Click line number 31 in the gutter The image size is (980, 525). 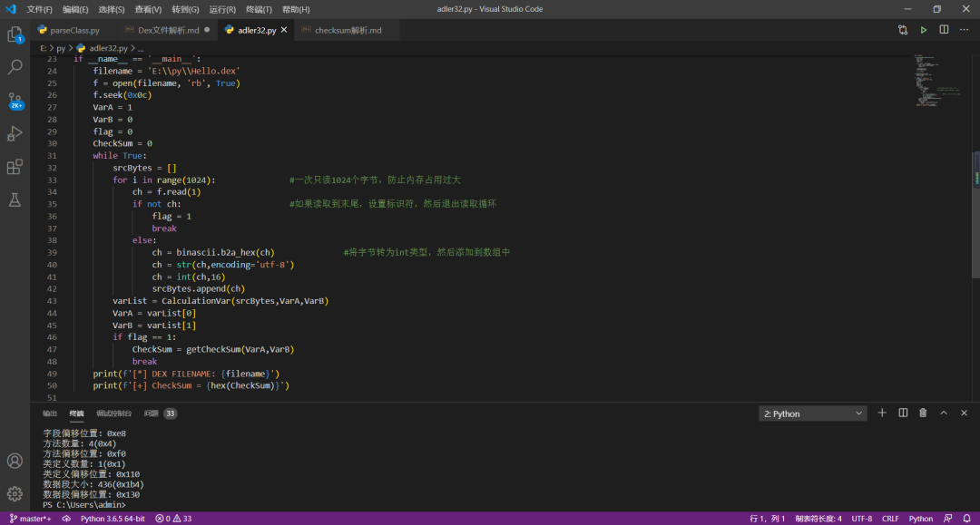(52, 155)
